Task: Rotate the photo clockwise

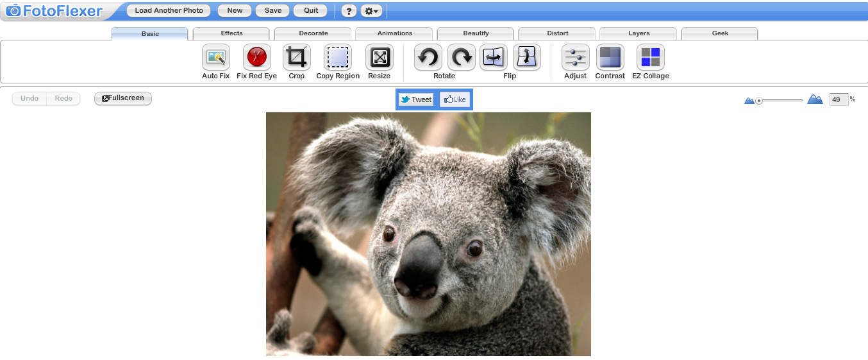Action: click(x=461, y=57)
